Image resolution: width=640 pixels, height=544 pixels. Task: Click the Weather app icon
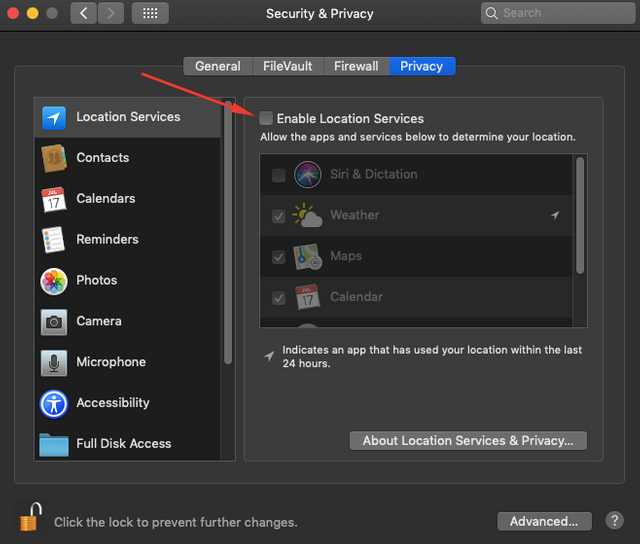click(307, 215)
